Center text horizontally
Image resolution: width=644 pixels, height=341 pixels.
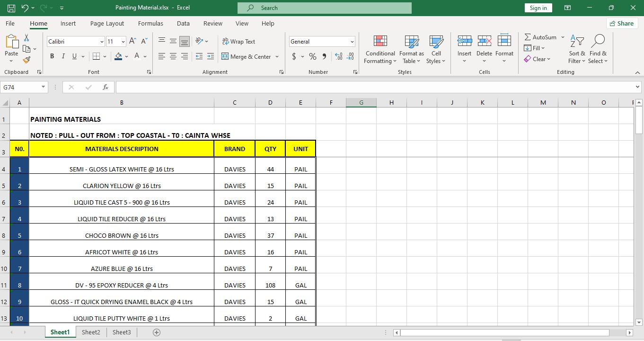[173, 56]
